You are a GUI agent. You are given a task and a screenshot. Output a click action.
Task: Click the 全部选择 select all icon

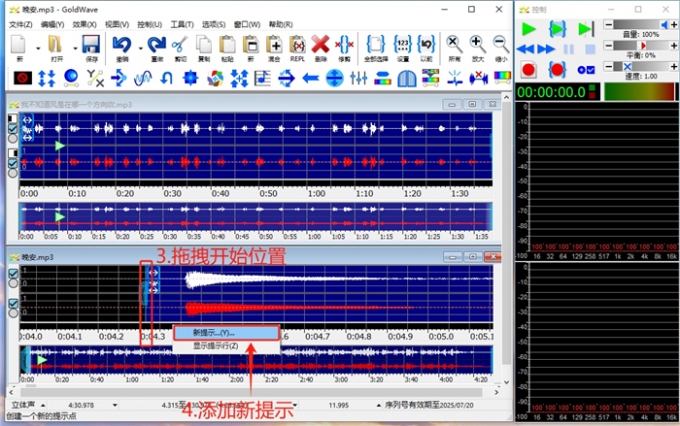click(x=376, y=45)
